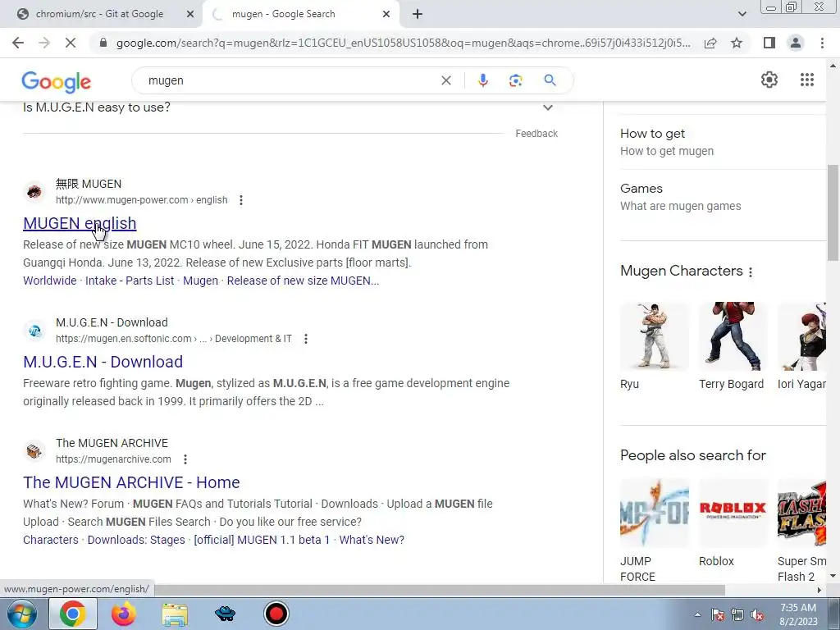
Task: Click the Mugen link under MUGEN english
Action: tap(200, 281)
